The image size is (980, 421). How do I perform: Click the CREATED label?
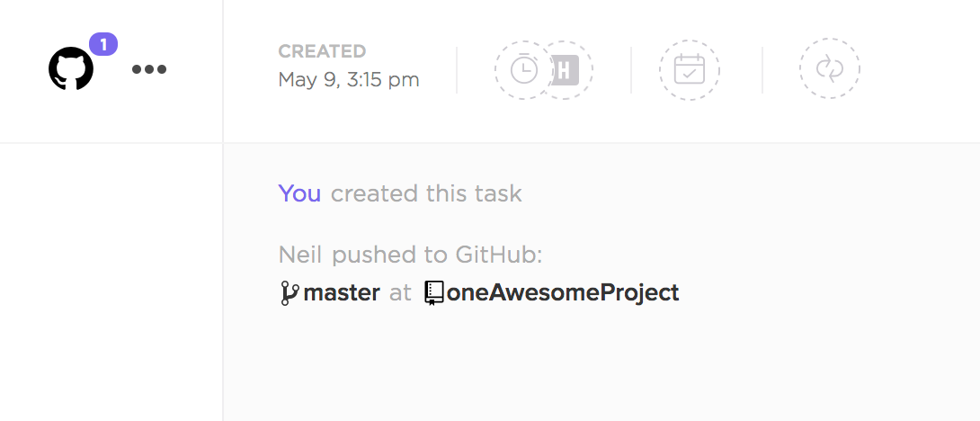[322, 51]
